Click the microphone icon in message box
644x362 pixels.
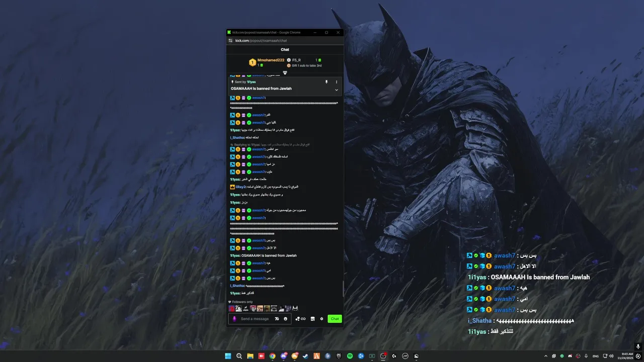pos(234,319)
